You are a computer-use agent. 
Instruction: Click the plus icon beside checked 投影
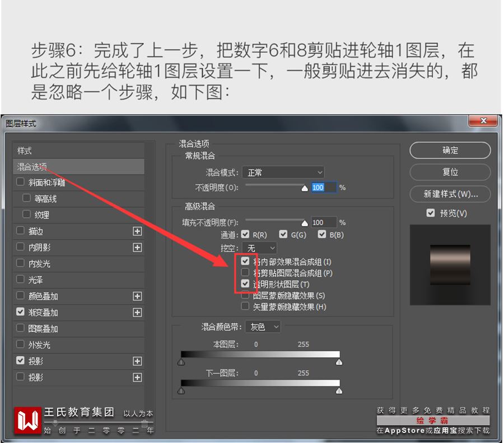coord(137,361)
